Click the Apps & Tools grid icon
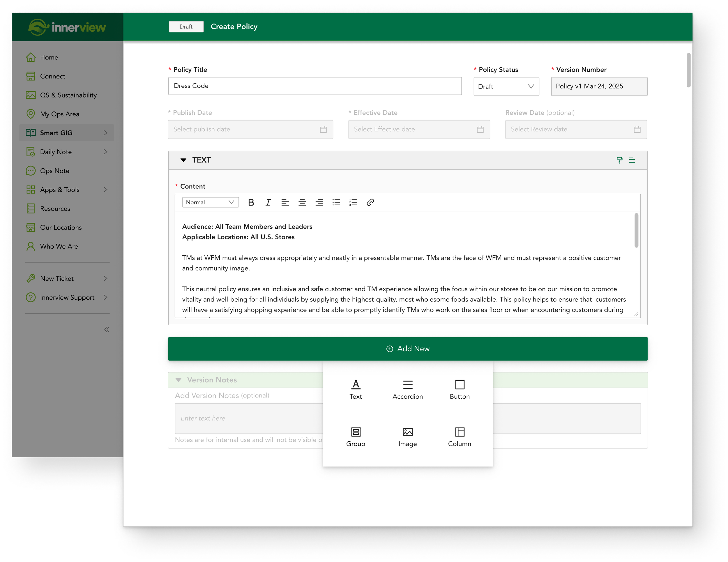728x562 pixels. [31, 190]
